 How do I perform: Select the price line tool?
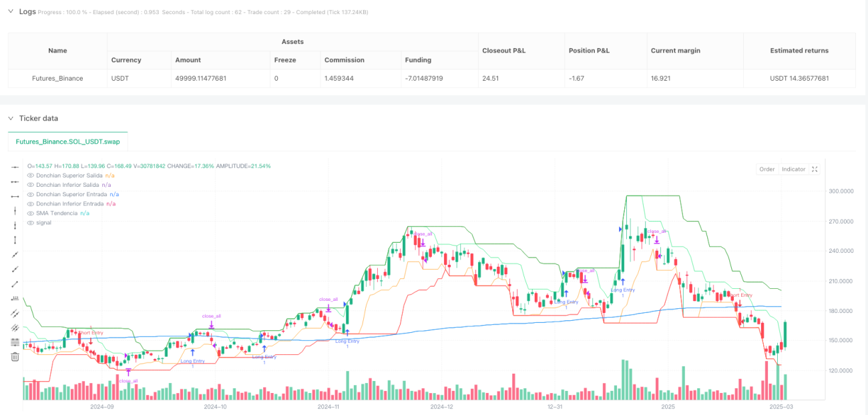pos(15,299)
